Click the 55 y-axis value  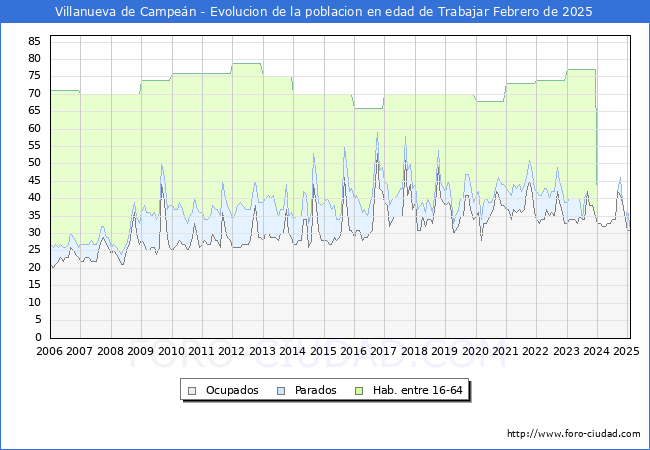click(34, 145)
